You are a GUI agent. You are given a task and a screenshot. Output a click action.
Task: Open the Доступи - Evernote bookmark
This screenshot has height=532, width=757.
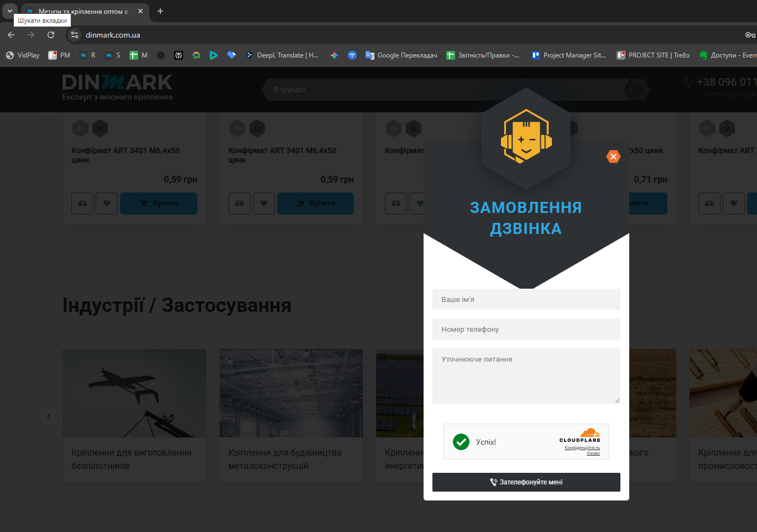tap(728, 55)
